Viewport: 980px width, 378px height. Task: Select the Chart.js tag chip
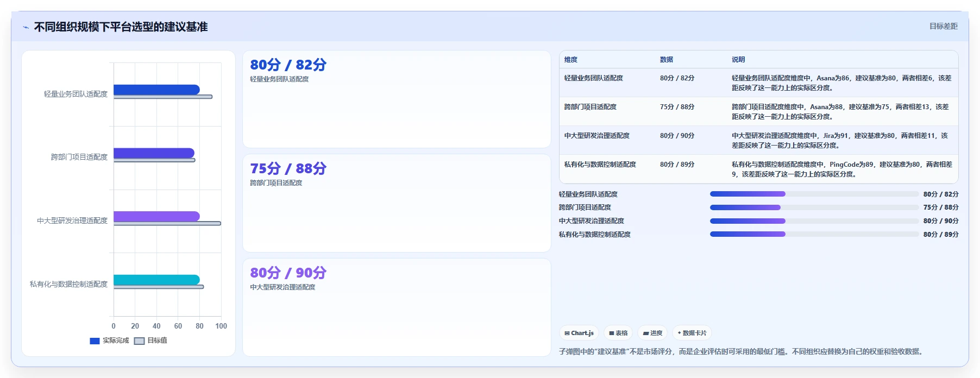pyautogui.click(x=579, y=333)
